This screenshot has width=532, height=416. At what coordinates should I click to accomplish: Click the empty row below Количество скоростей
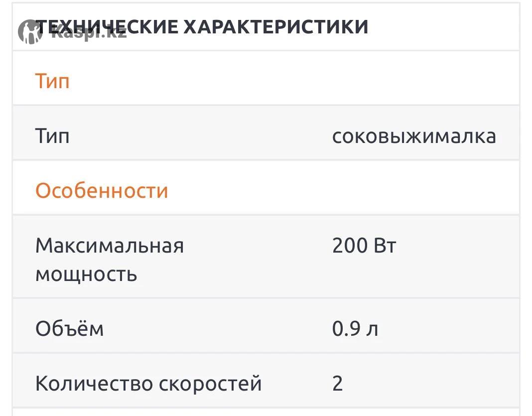click(266, 412)
